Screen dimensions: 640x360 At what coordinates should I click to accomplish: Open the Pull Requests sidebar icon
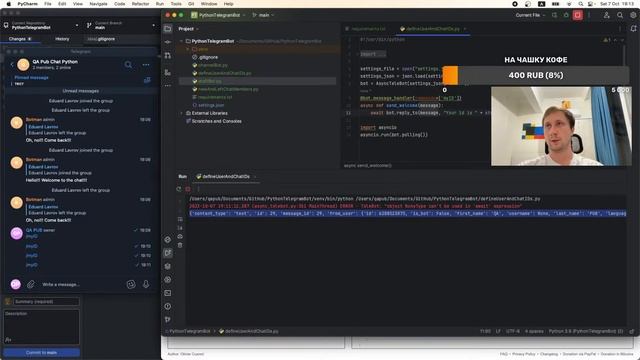[x=168, y=56]
